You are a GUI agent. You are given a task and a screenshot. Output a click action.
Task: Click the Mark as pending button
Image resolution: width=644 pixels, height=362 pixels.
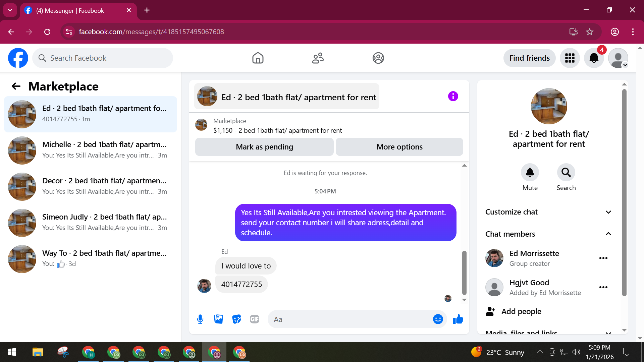tap(264, 147)
